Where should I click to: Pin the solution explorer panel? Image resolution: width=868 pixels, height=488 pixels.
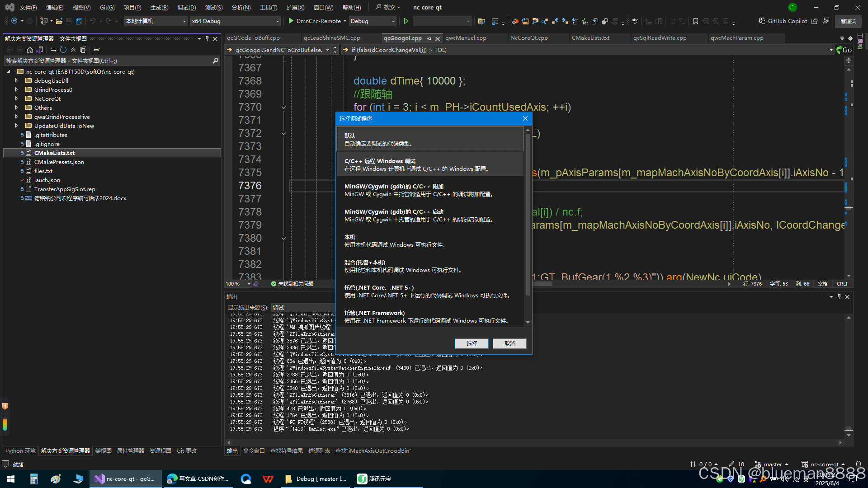[x=207, y=39]
